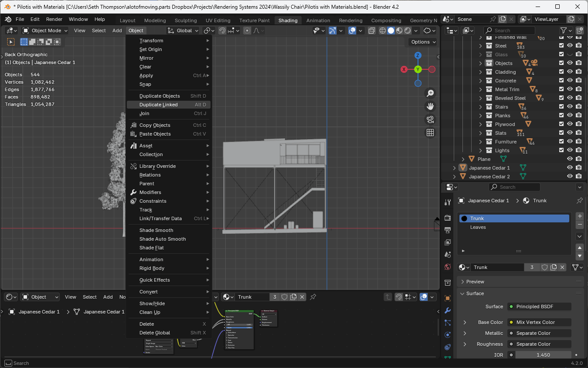Select Shade Smooth menu item

coord(169,230)
